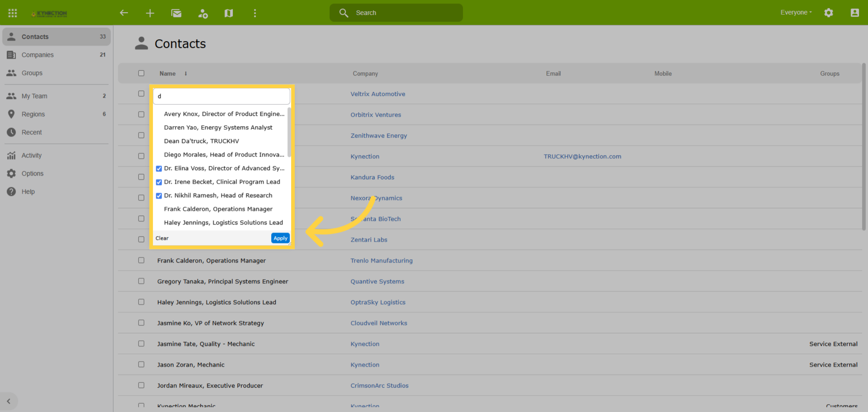The image size is (868, 412).
Task: Expand the Everyone dropdown
Action: pos(796,12)
